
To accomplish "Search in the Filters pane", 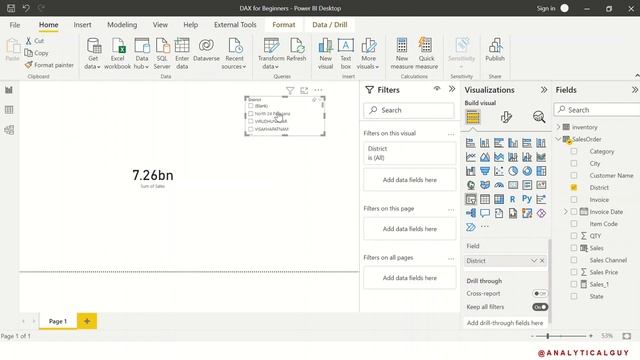I will [x=409, y=110].
